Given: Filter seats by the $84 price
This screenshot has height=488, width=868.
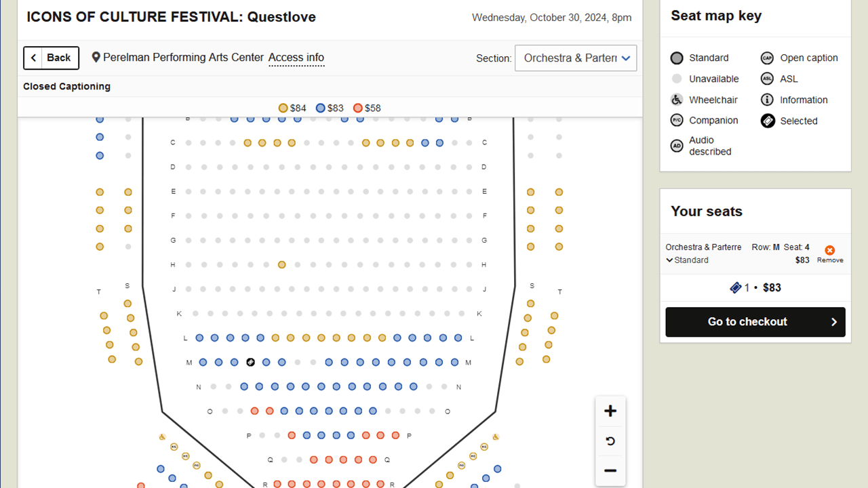Looking at the screenshot, I should click(x=292, y=108).
